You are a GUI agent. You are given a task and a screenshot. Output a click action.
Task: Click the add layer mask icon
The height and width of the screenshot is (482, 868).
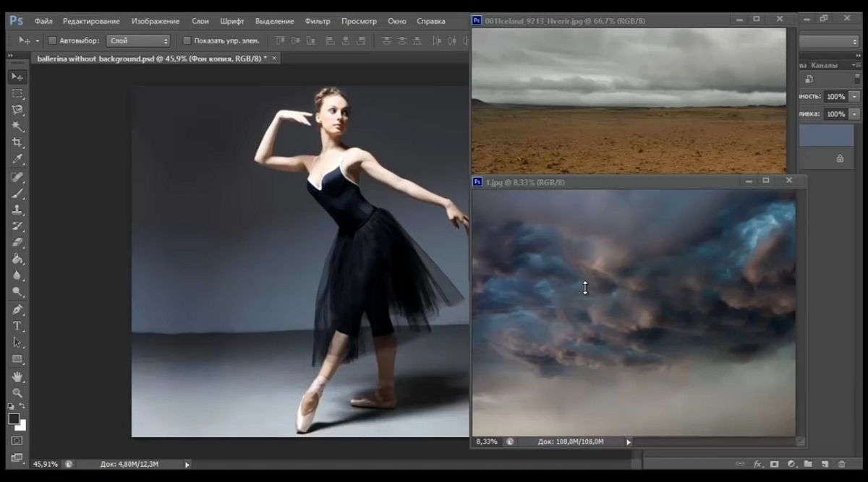775,464
